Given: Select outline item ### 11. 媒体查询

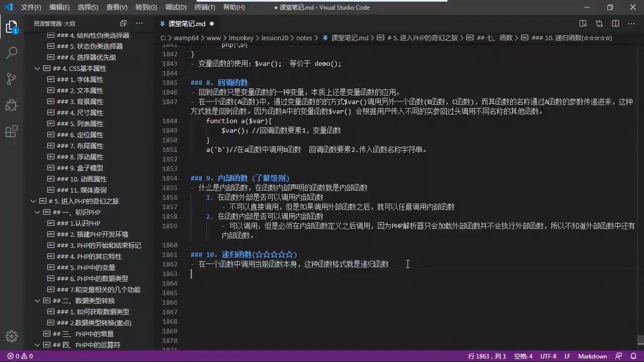Looking at the screenshot, I should click(82, 190).
